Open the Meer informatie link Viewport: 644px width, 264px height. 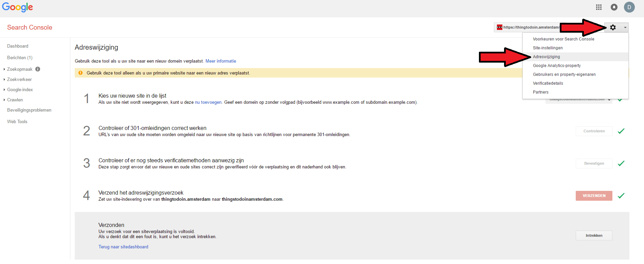click(221, 61)
